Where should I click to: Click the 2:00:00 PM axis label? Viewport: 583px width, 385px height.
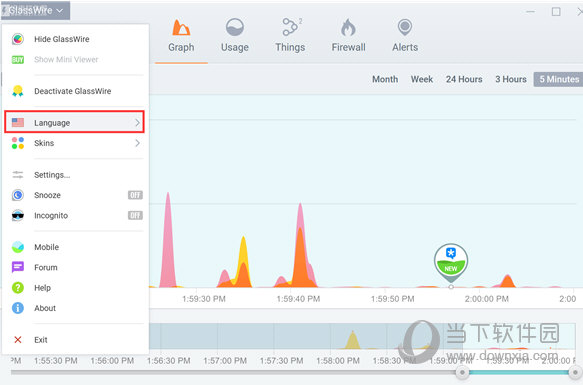(x=487, y=299)
